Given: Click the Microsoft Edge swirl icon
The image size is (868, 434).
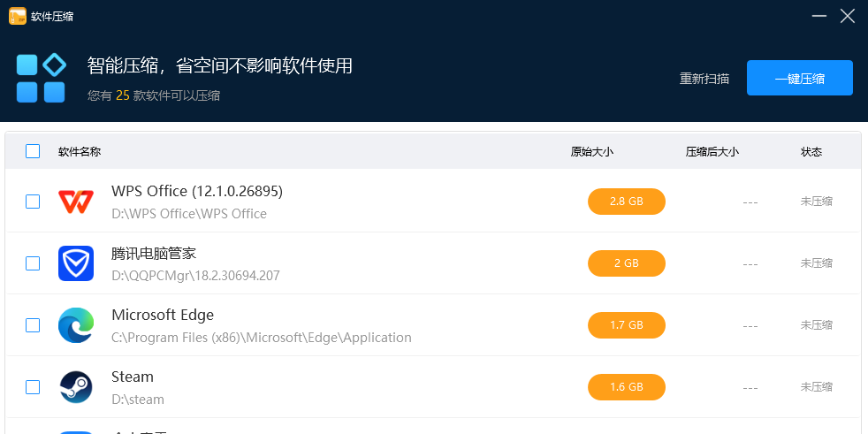Looking at the screenshot, I should tap(76, 325).
